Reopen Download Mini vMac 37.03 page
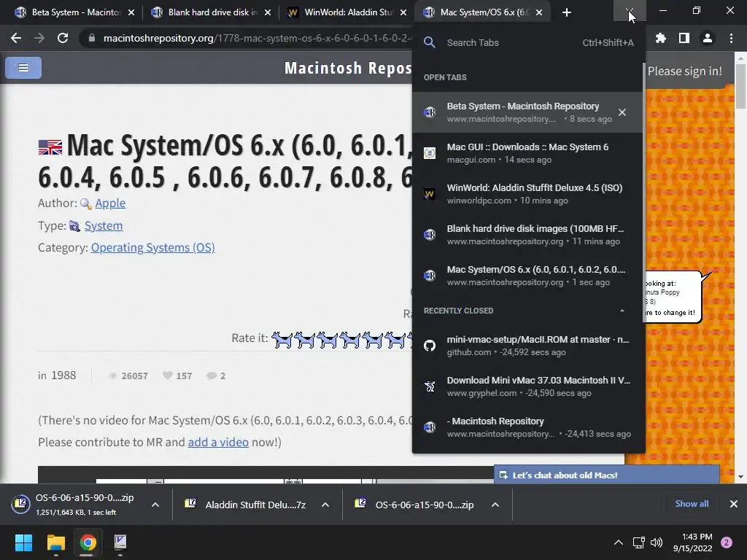Image resolution: width=747 pixels, height=560 pixels. [x=527, y=386]
